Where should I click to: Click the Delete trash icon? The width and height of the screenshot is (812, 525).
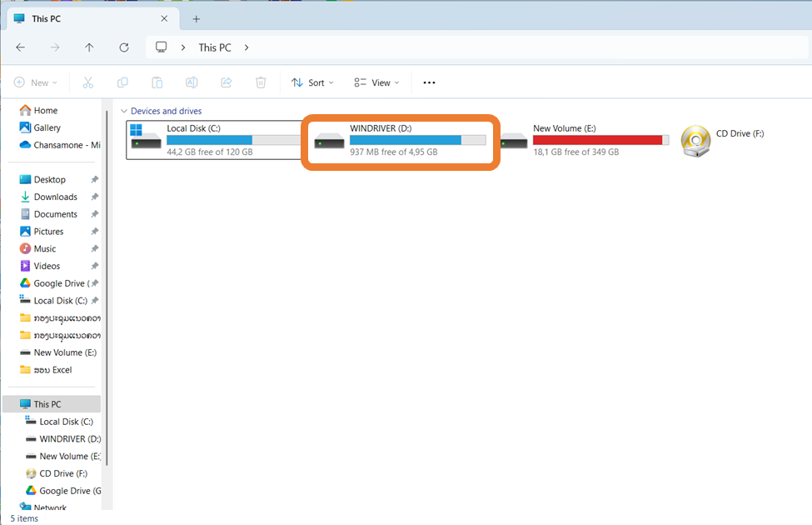pos(261,82)
